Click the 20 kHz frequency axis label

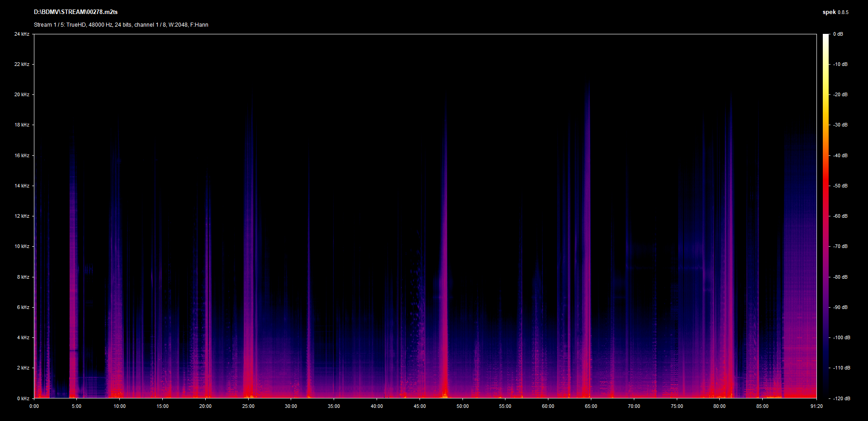pos(22,94)
